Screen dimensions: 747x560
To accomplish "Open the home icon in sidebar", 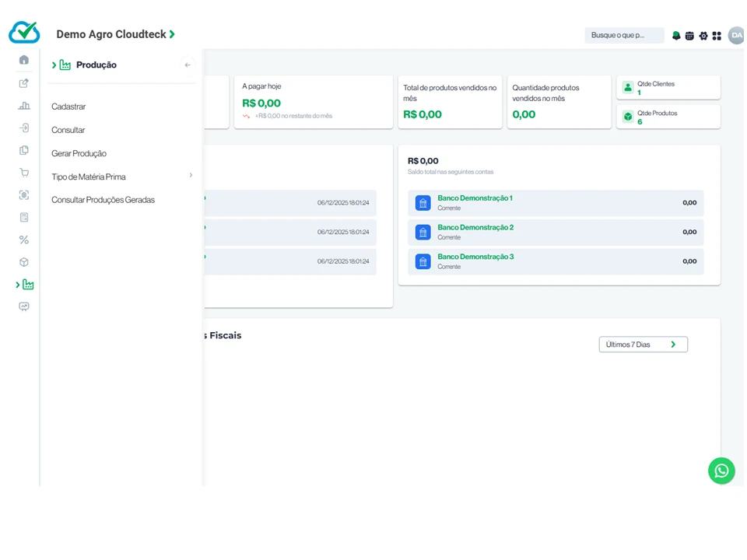I will pos(24,60).
